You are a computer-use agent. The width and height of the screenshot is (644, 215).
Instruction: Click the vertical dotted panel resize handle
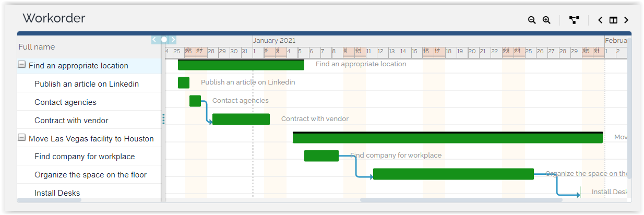(163, 120)
